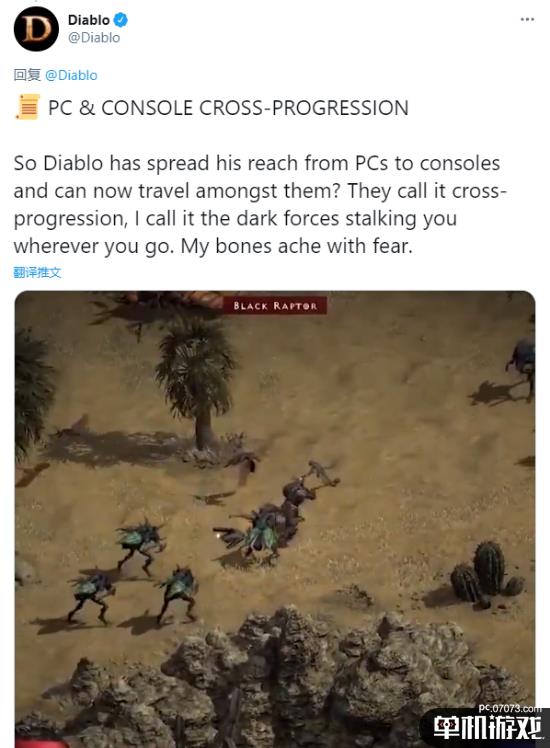Click the palm tree in the game scene
This screenshot has width=550, height=748.
tap(196, 384)
